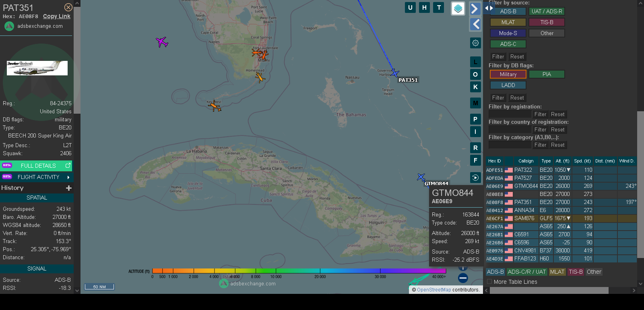The width and height of the screenshot is (644, 310).
Task: Select the CNV4981 table row
Action: coord(561,251)
